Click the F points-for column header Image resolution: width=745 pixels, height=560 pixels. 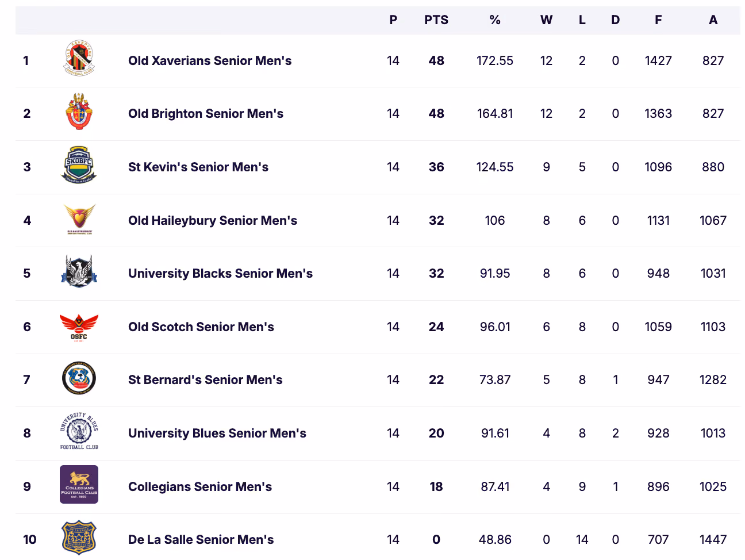pos(658,20)
